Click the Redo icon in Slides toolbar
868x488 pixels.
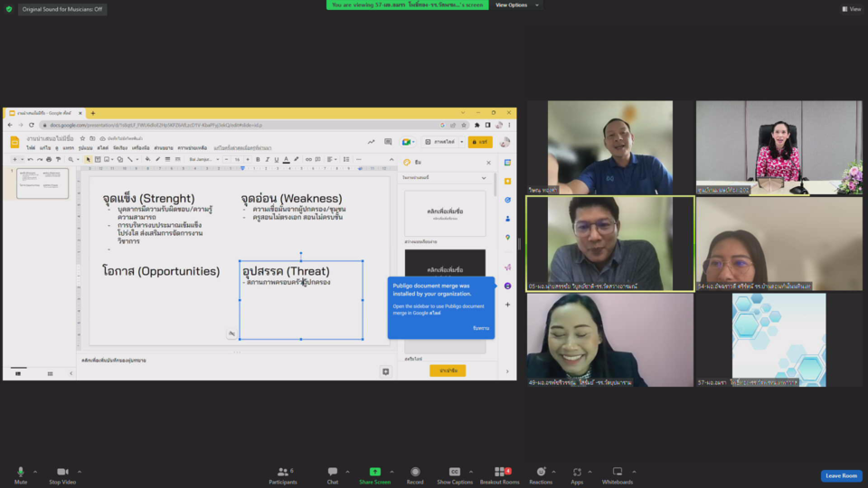point(40,159)
